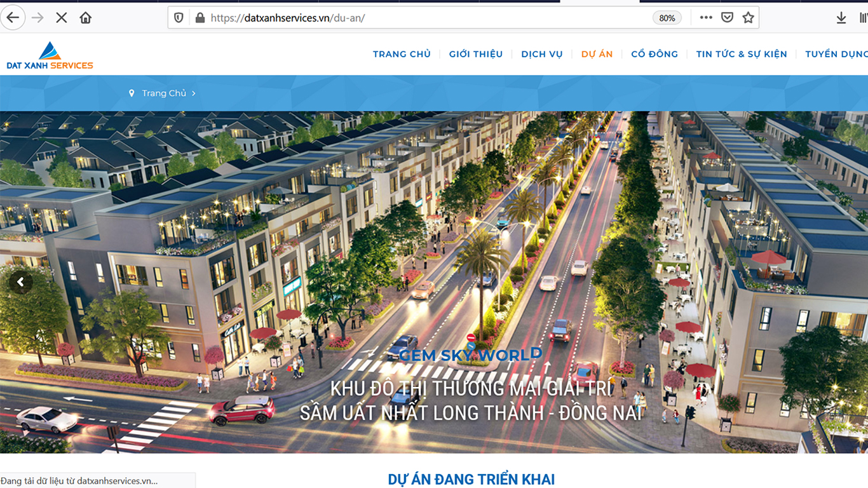The image size is (868, 488).
Task: Open the tracking protection shield icon
Action: [x=179, y=17]
